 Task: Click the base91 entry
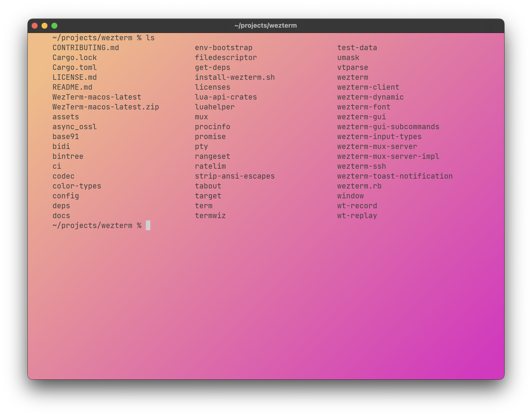click(x=66, y=137)
